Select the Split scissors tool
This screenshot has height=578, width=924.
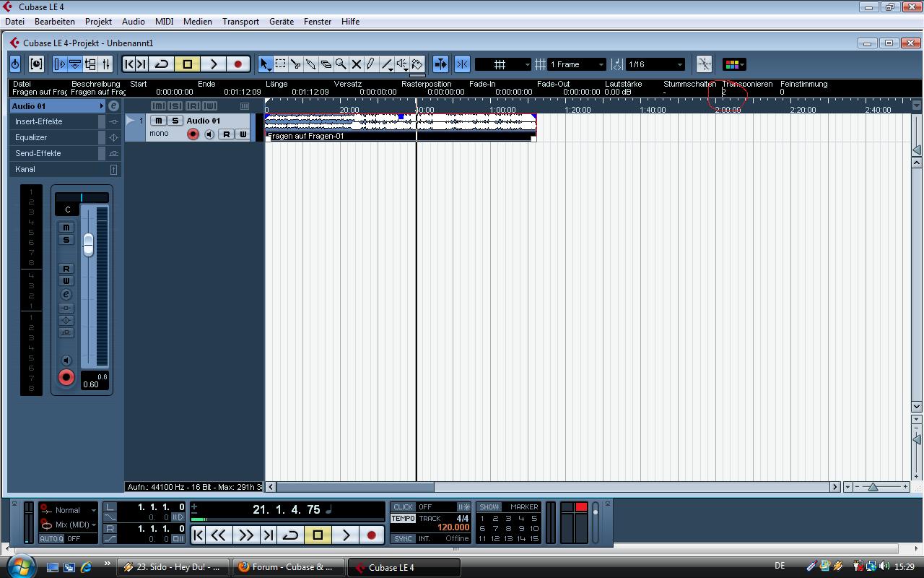295,64
